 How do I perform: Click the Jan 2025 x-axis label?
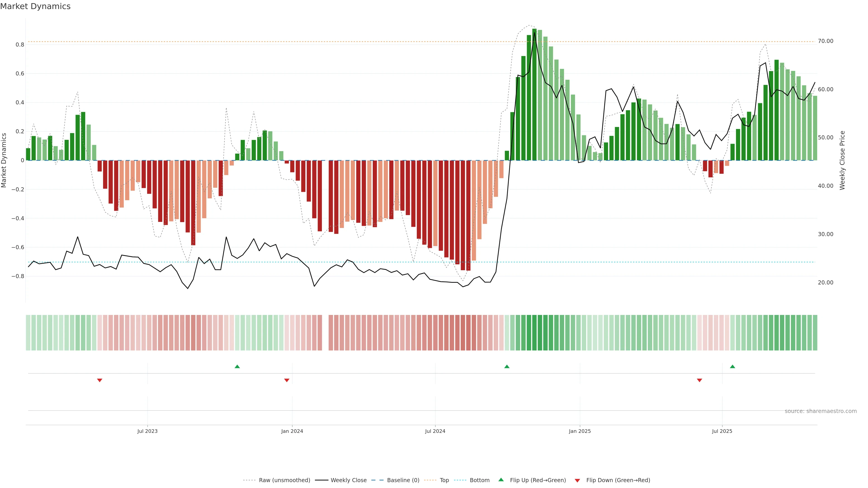click(x=580, y=431)
